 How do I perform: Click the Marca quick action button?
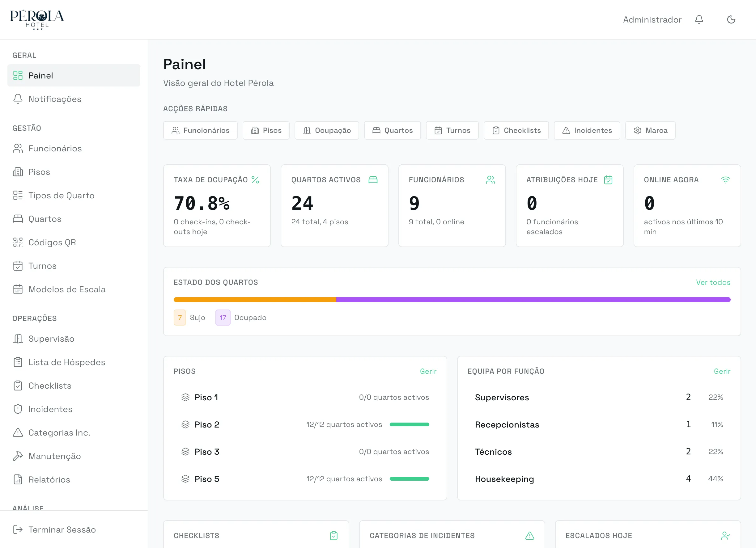(650, 130)
